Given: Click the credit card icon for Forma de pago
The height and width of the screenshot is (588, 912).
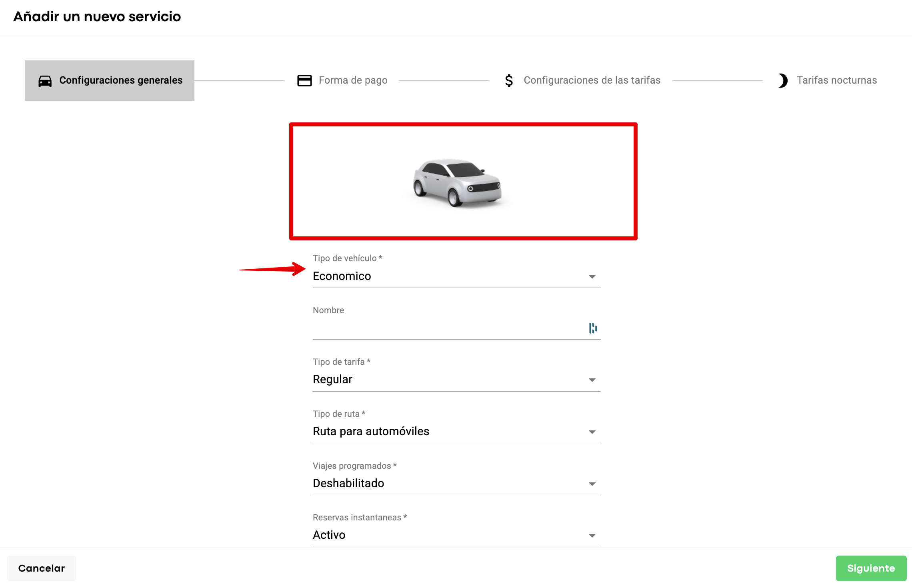Looking at the screenshot, I should [304, 80].
